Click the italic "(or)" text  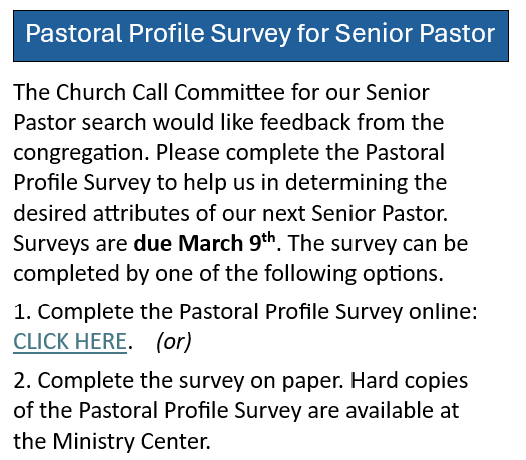pos(173,342)
